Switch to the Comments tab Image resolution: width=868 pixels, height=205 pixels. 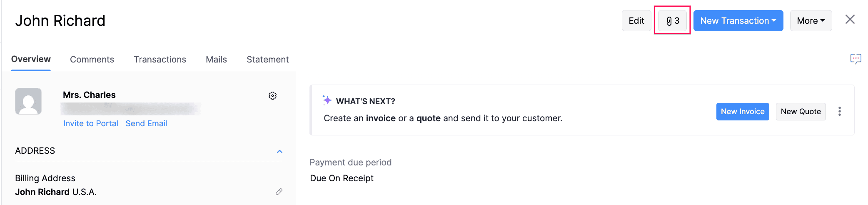(92, 60)
